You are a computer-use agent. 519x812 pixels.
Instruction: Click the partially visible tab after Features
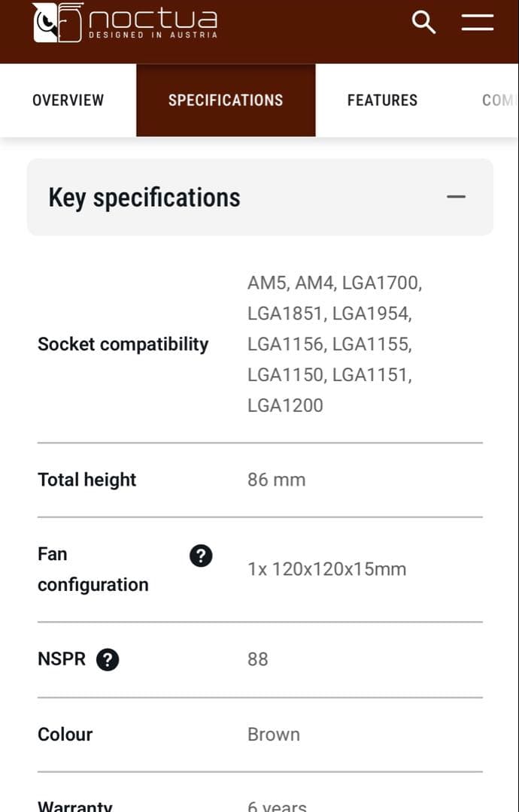(498, 100)
